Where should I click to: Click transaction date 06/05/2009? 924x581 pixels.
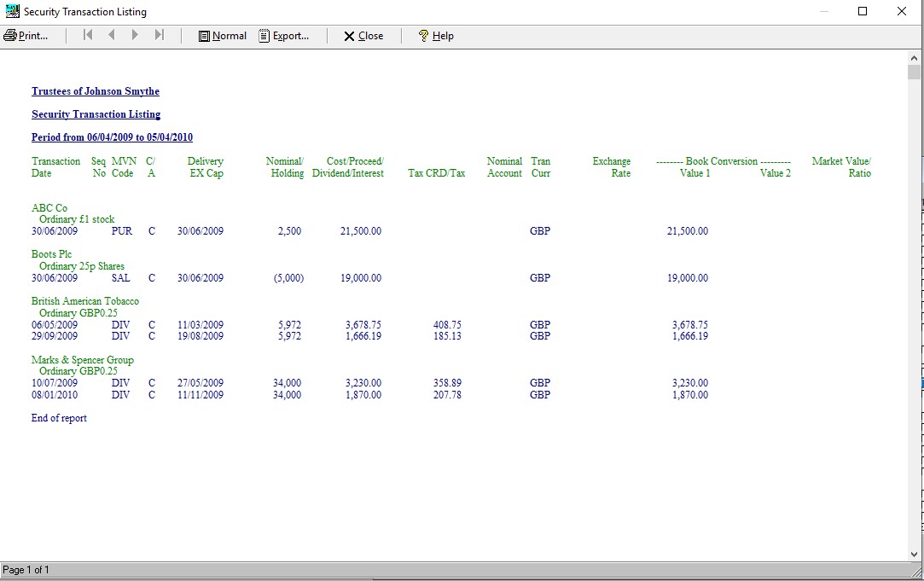[x=55, y=325]
